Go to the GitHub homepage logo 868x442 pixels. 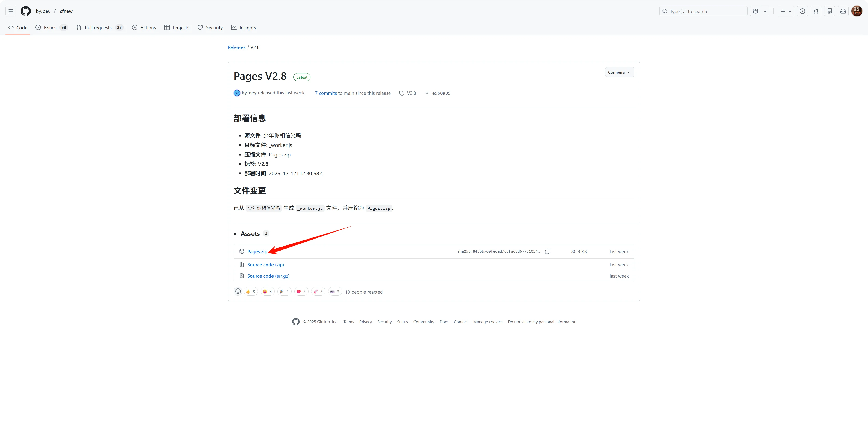click(26, 11)
